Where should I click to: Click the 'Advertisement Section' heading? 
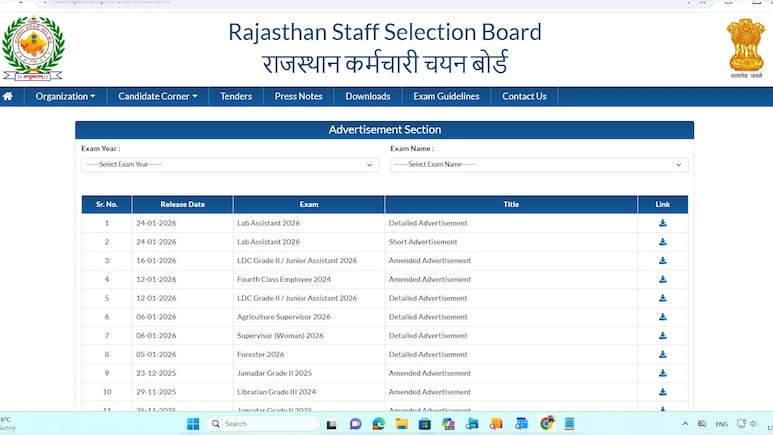[385, 130]
